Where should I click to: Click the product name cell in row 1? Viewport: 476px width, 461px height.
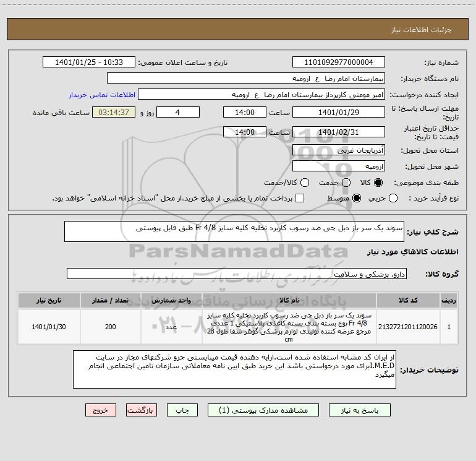(289, 327)
